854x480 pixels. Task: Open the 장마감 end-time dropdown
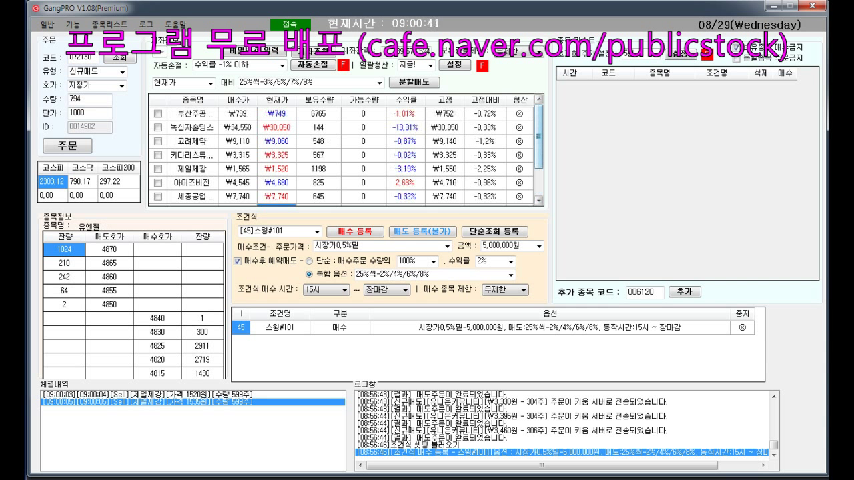tap(387, 290)
